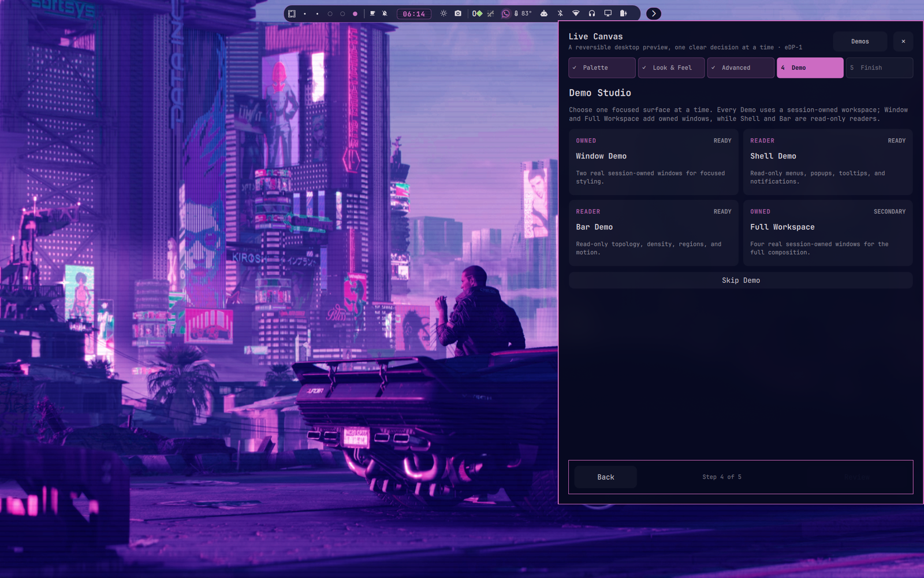The width and height of the screenshot is (924, 578).
Task: Switch to the first workspace dot
Action: pyautogui.click(x=305, y=14)
